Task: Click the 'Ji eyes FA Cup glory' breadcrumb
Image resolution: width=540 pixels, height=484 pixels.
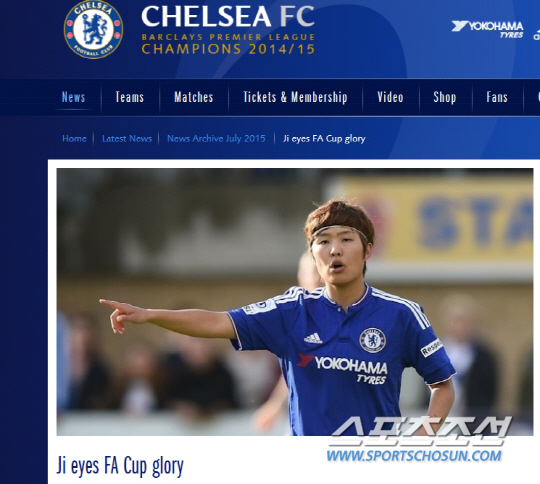Action: (324, 138)
